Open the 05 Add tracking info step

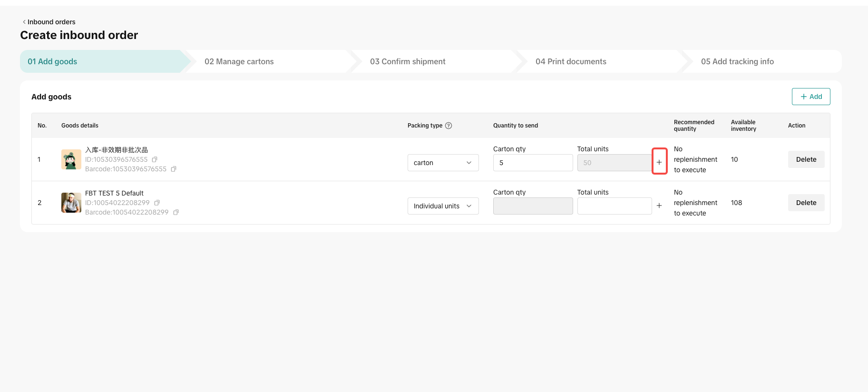737,61
